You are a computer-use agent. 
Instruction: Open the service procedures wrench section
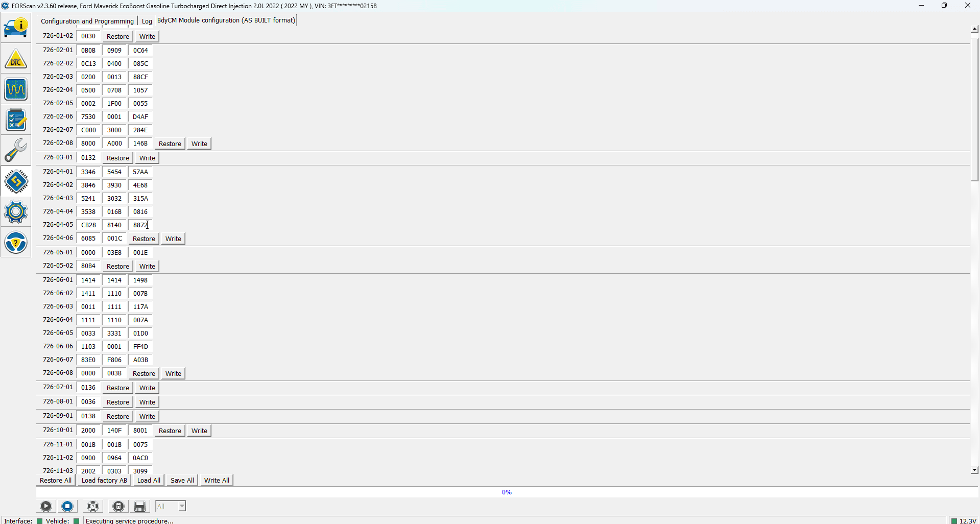click(16, 151)
